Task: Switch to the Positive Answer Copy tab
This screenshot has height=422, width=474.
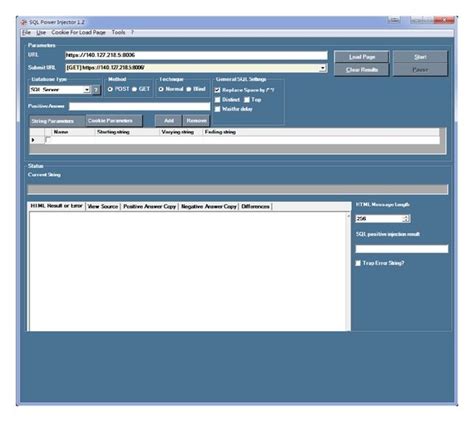Action: [149, 207]
